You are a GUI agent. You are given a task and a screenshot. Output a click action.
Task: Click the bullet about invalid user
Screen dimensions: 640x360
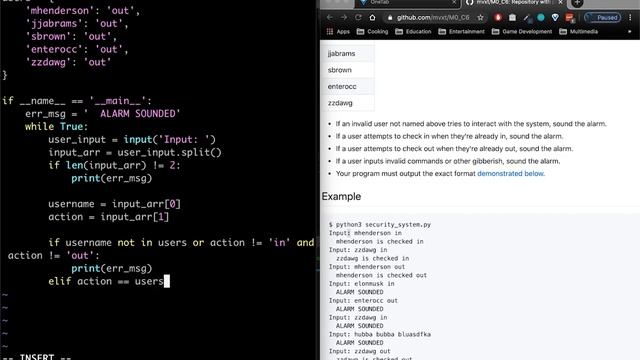point(471,124)
